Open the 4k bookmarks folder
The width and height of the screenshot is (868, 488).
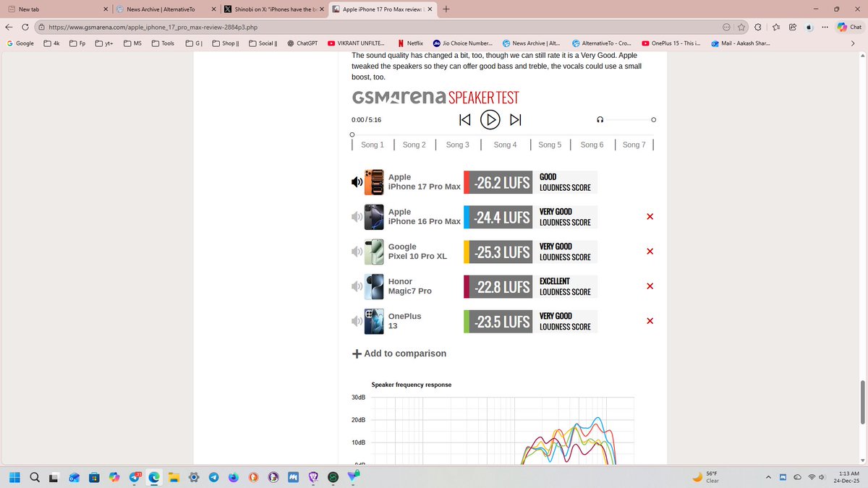point(51,43)
